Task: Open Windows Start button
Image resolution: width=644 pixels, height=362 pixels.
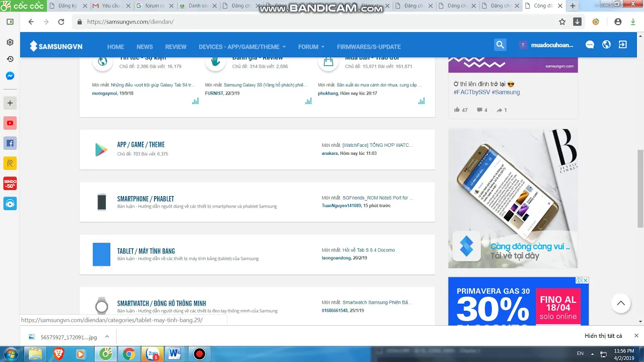Action: (10, 354)
